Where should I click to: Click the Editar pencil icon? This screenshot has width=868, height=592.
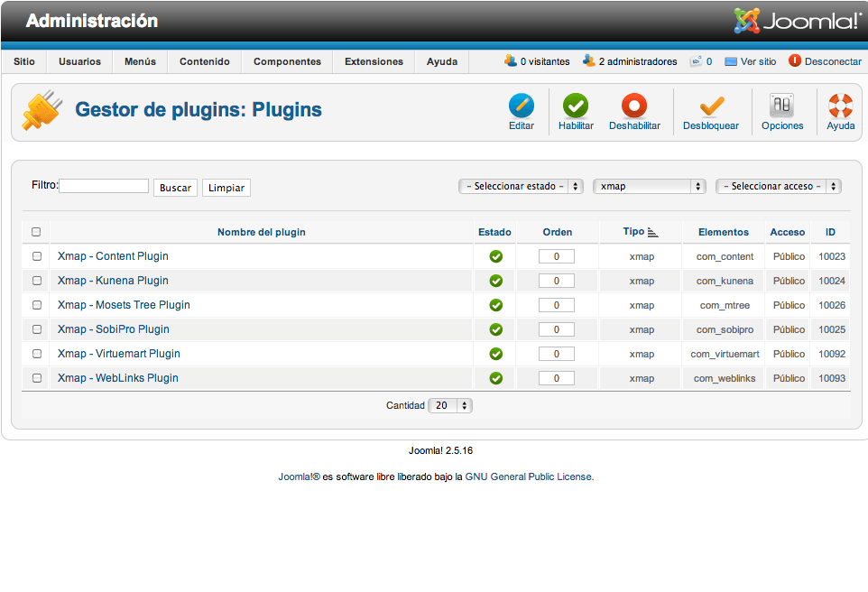[522, 106]
